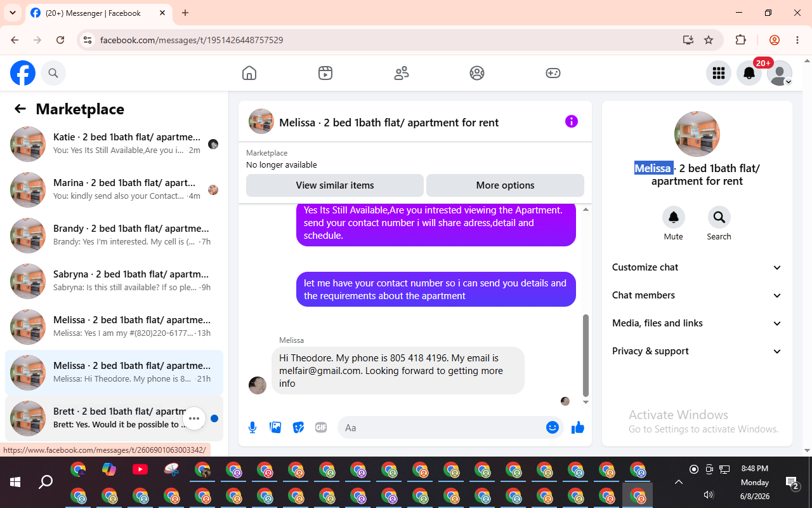Screen dimensions: 812x508
Task: Click the Chrome address bar URL
Action: coord(192,40)
